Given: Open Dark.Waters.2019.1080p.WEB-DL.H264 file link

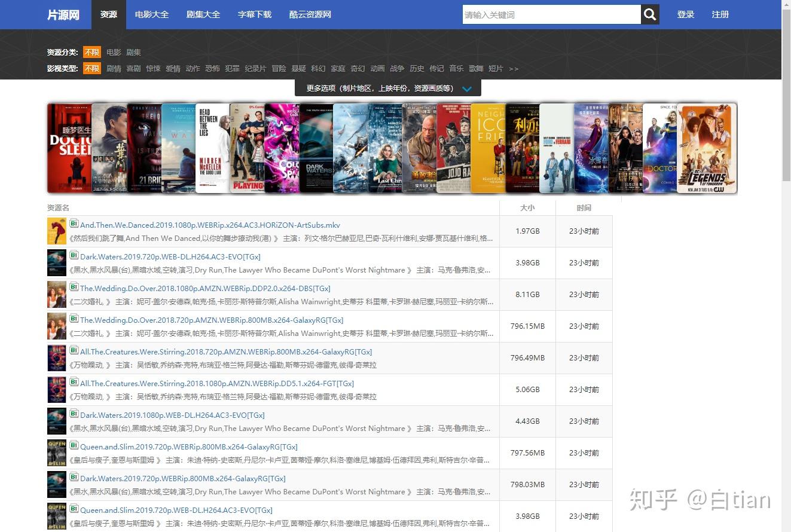Looking at the screenshot, I should point(172,415).
